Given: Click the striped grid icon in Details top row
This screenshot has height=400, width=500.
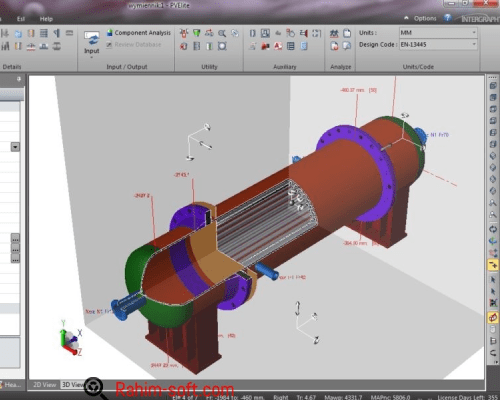Looking at the screenshot, I should pyautogui.click(x=44, y=33).
